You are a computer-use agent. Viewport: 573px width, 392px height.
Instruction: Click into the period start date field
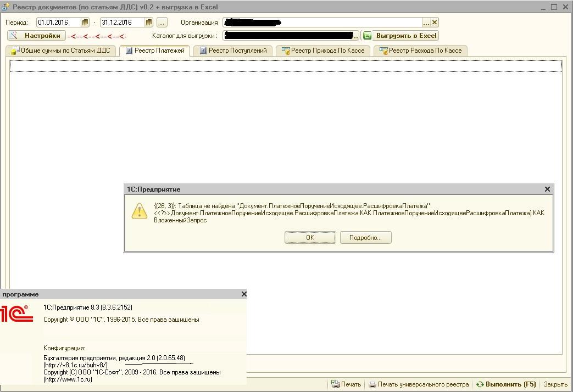tap(58, 23)
